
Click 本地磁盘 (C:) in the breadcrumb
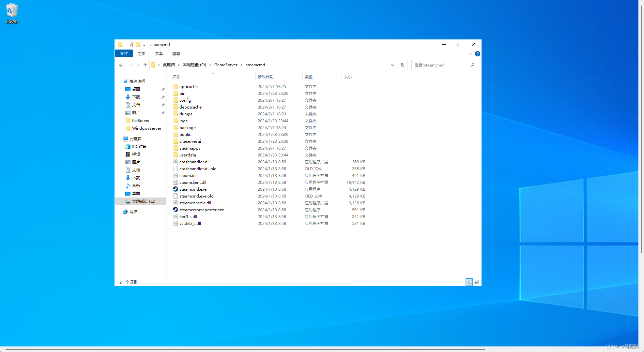(194, 65)
